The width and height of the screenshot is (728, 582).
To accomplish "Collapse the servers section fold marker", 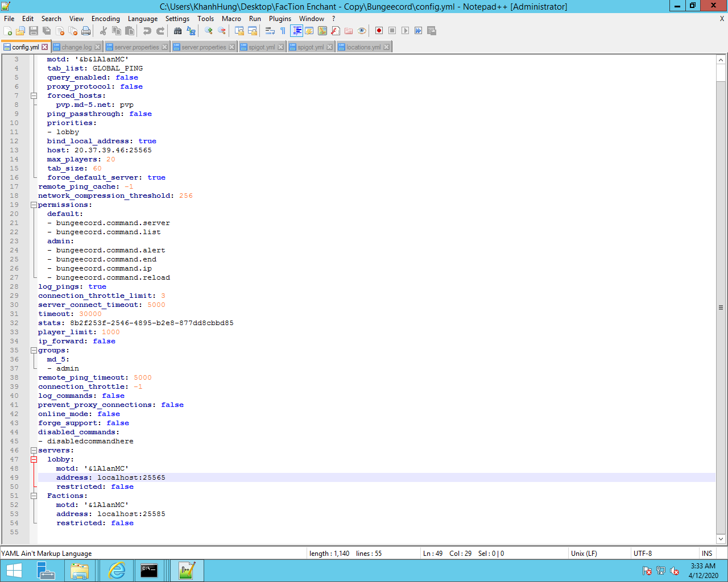I will coord(34,450).
